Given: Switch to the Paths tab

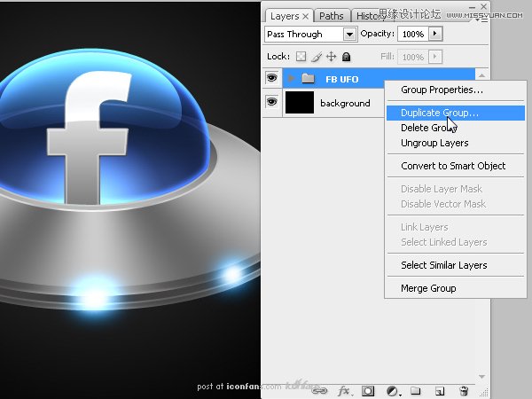Looking at the screenshot, I should coord(331,15).
